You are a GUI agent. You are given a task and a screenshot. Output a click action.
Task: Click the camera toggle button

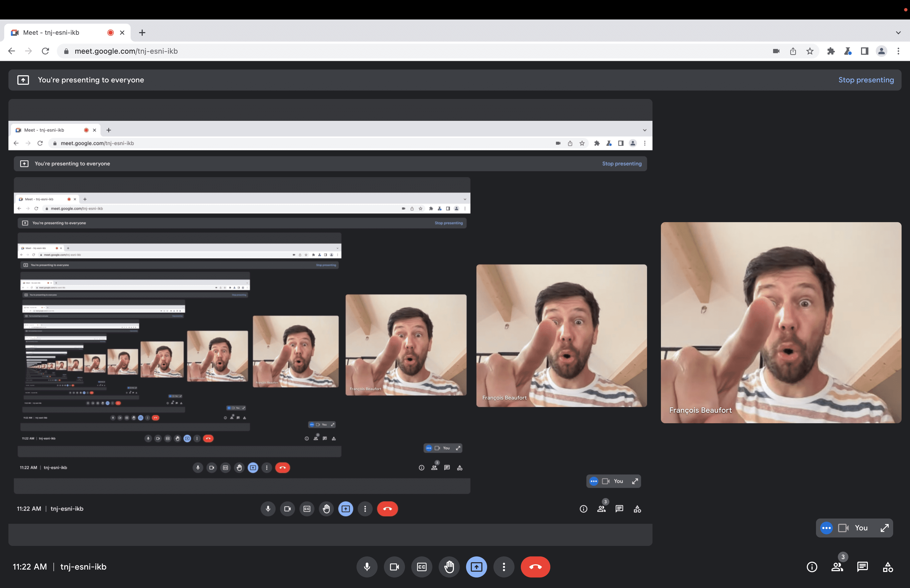tap(394, 567)
